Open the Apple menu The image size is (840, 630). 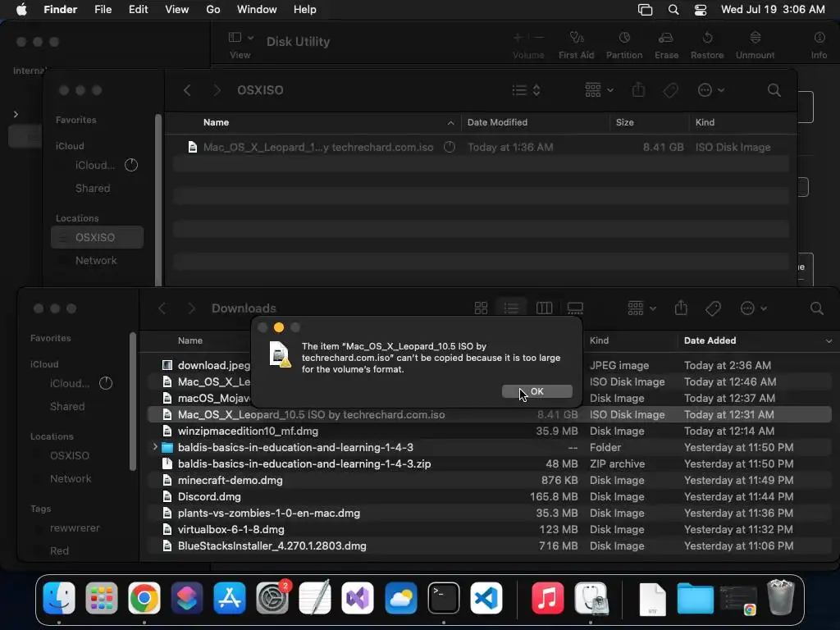pos(21,10)
